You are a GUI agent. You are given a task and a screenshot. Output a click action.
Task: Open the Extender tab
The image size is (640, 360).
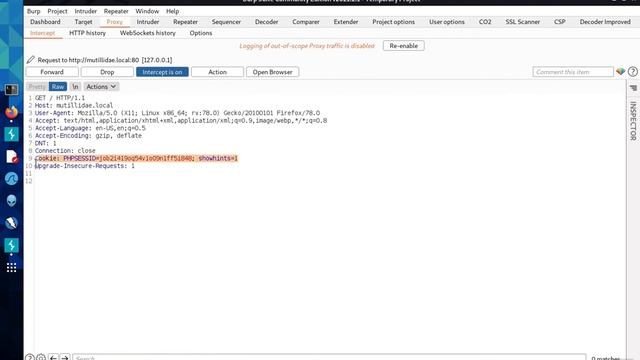coord(346,22)
